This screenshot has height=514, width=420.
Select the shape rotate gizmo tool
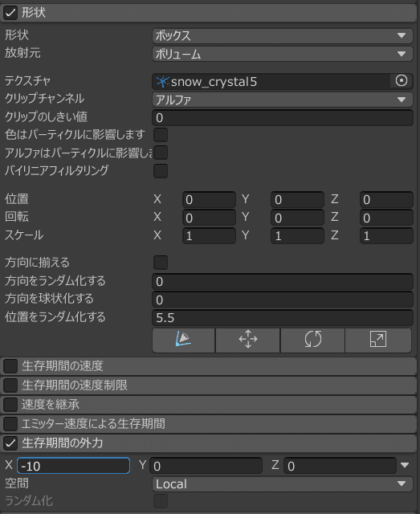click(312, 340)
